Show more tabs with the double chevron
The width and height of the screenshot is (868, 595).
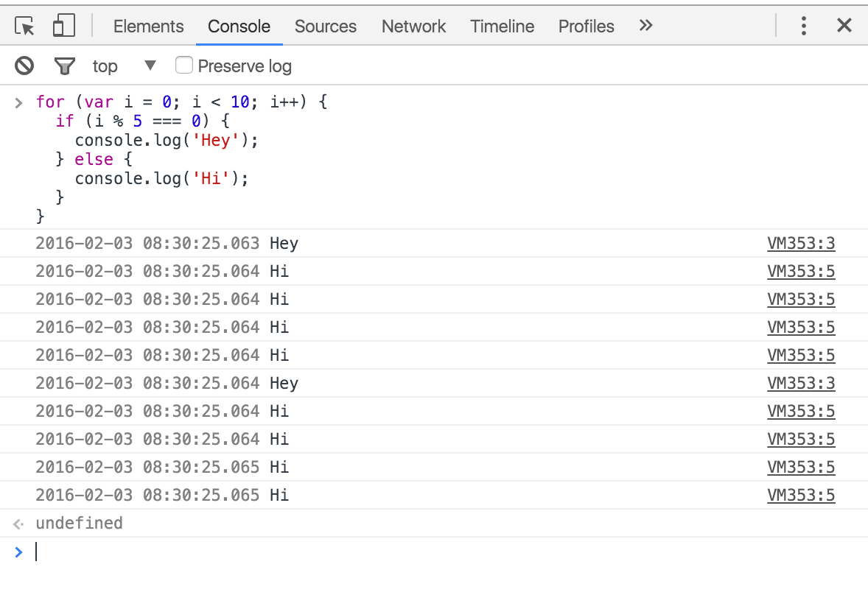(x=645, y=26)
